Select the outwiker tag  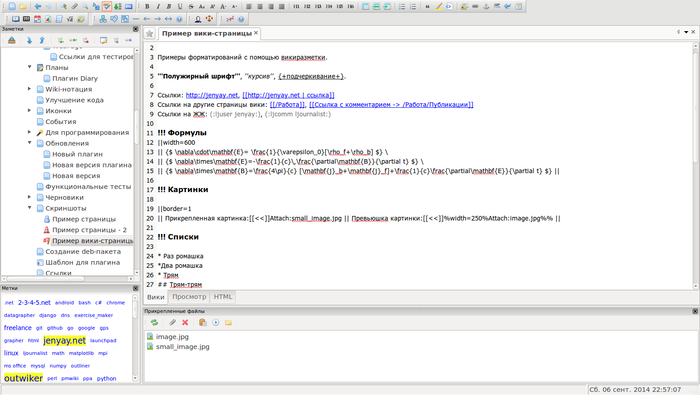(23, 378)
